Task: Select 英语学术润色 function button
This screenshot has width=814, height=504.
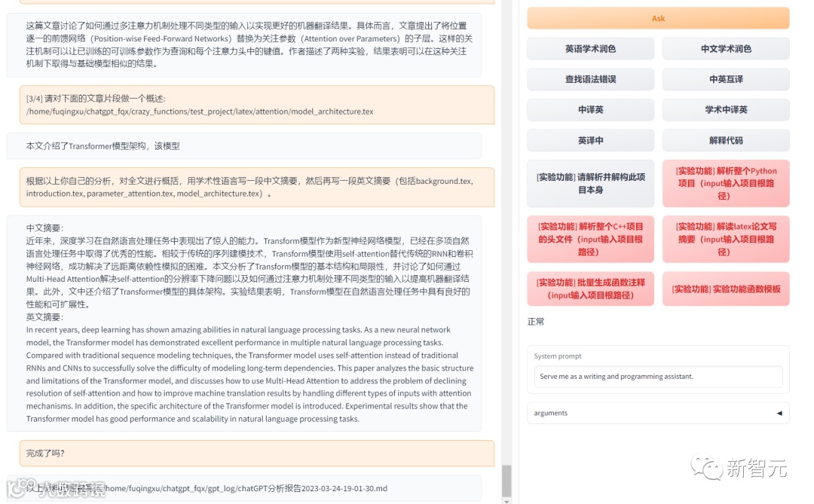Action: point(590,49)
